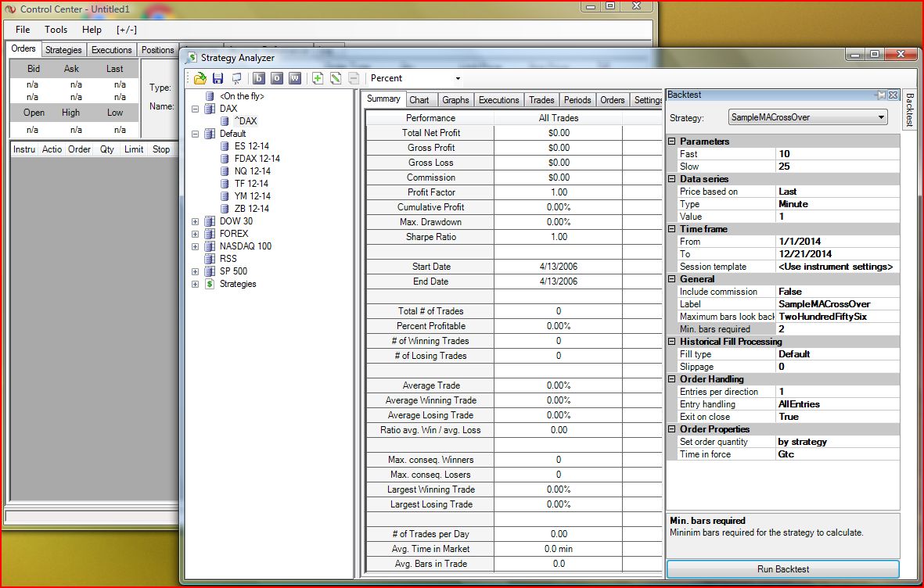Select ES 12-14 in the Default list
Image resolution: width=924 pixels, height=588 pixels.
pos(252,146)
